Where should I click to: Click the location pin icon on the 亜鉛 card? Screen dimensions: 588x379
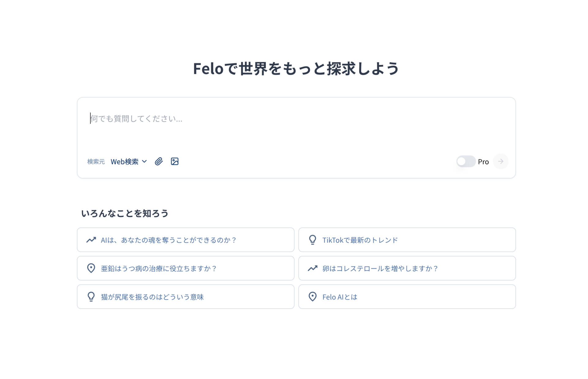pos(91,268)
